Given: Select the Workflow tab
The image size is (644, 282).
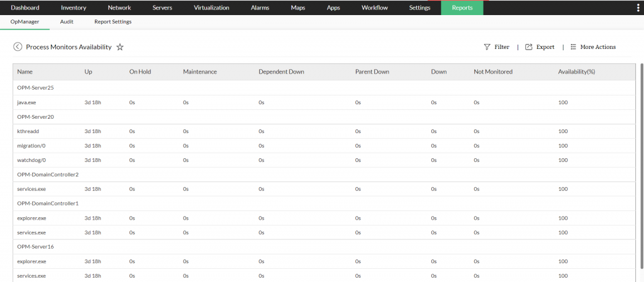Looking at the screenshot, I should (x=375, y=8).
